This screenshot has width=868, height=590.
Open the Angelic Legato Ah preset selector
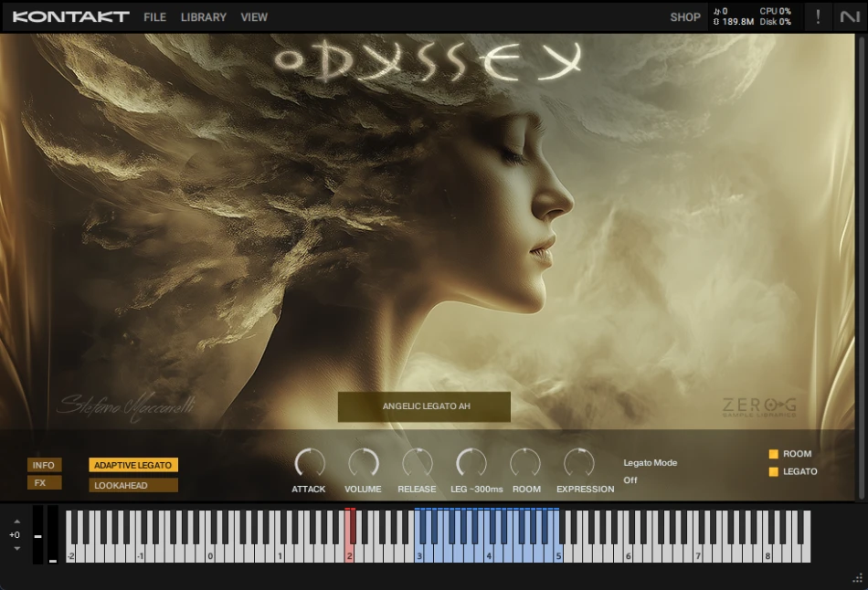click(424, 406)
